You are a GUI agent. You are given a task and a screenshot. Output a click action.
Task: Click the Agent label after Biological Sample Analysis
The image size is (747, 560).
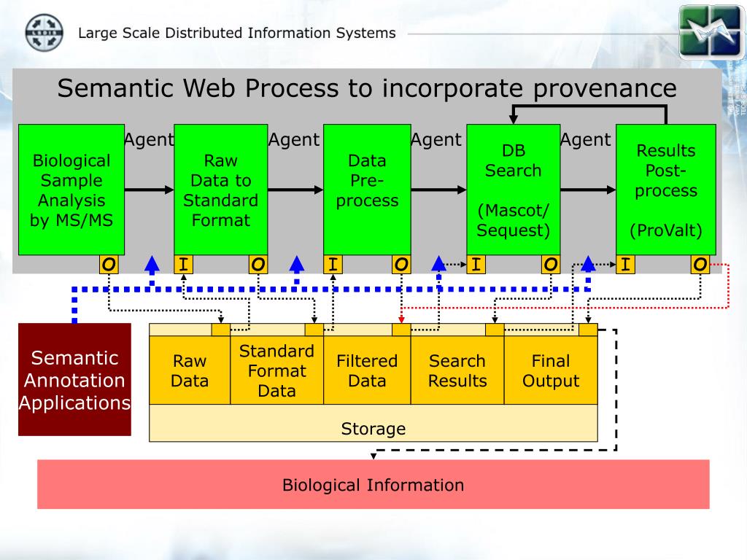click(x=149, y=139)
